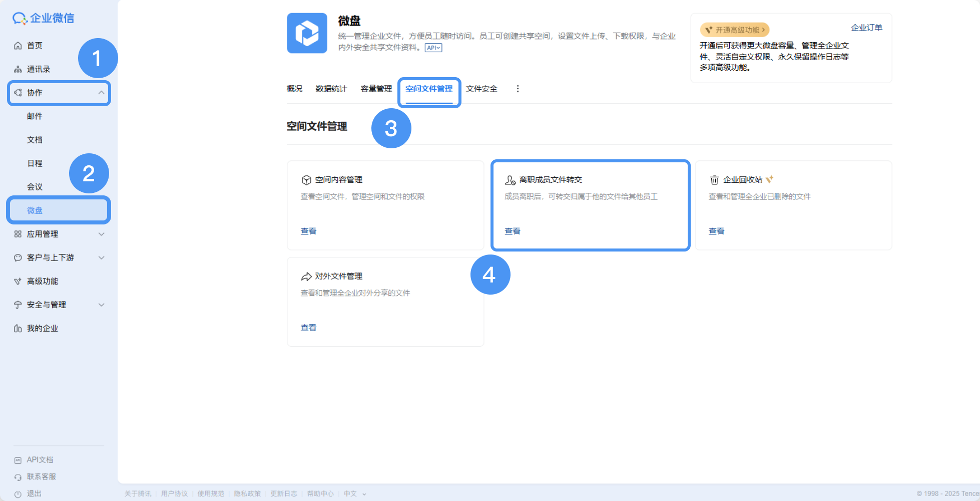Open 邮件 in the sidebar
The height and width of the screenshot is (501, 980).
pos(35,116)
